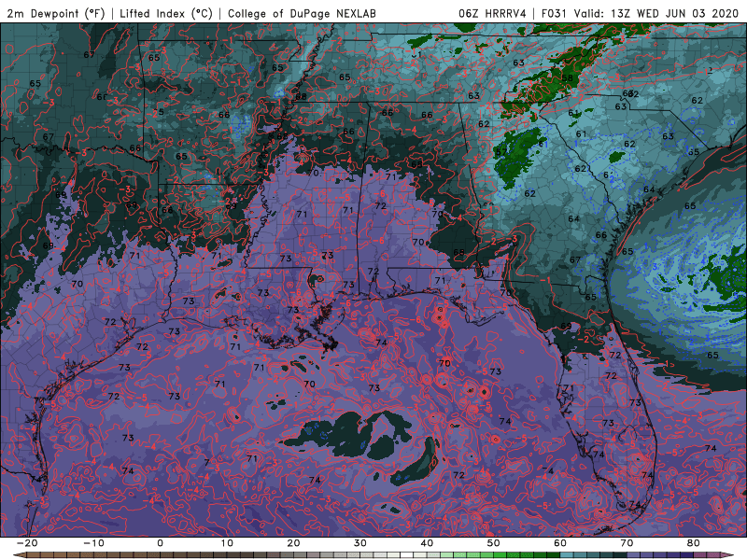This screenshot has height=560, width=747.
Task: Click the 30 label on the color scale
Action: tap(360, 543)
